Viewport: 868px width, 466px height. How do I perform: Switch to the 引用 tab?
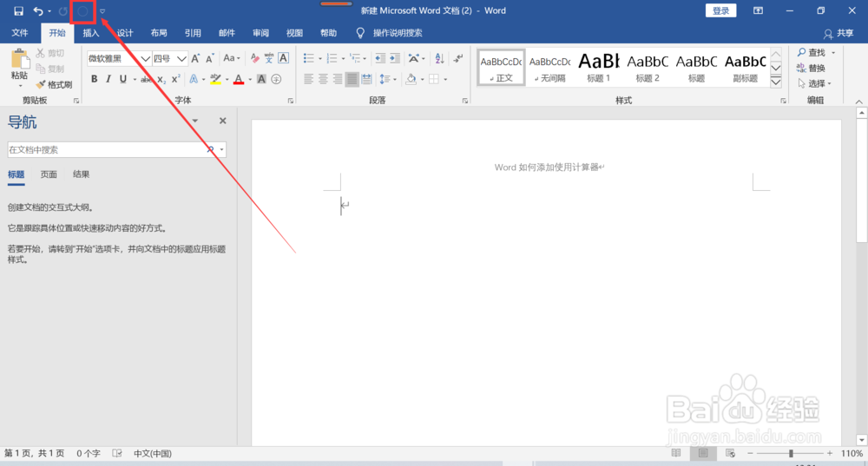pyautogui.click(x=193, y=33)
